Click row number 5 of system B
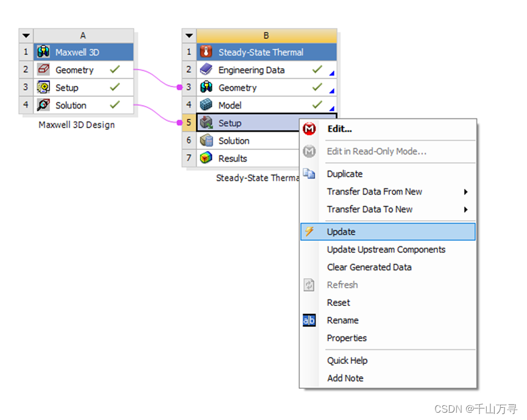Screen dimensions: 527x420 point(189,123)
